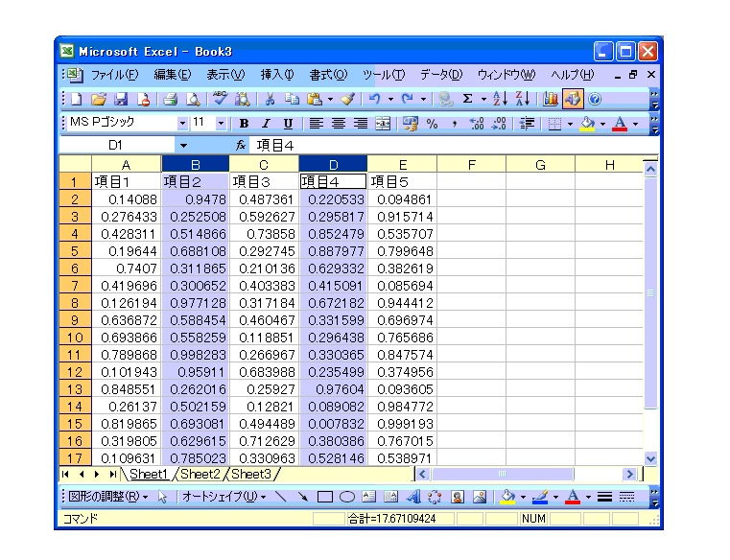This screenshot has height=560, width=730.
Task: Switch to the Sheet3 tab
Action: pyautogui.click(x=251, y=475)
